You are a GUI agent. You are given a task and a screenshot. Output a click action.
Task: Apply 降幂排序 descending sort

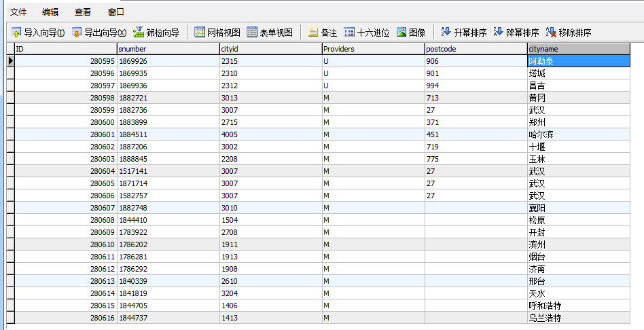[x=516, y=33]
